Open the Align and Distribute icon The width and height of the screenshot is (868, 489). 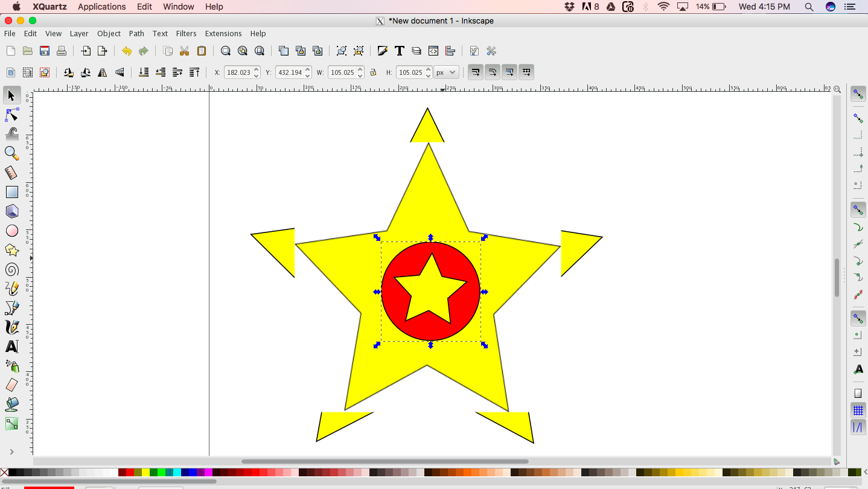tap(450, 51)
